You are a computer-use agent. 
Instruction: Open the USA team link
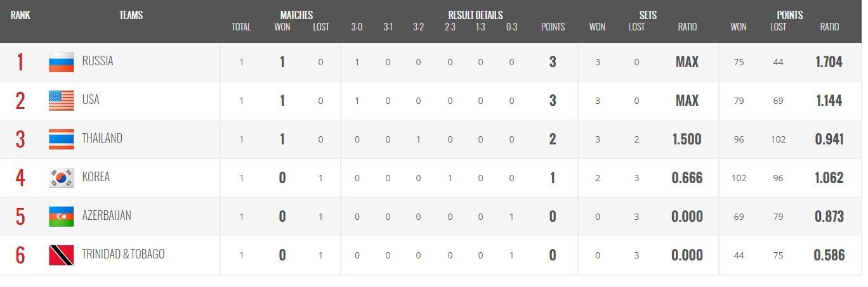point(91,100)
